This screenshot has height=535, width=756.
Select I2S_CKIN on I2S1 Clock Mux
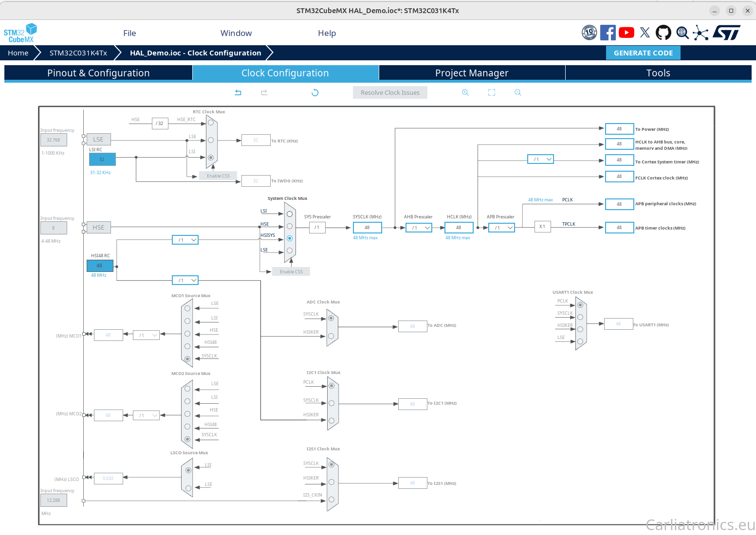[332, 499]
